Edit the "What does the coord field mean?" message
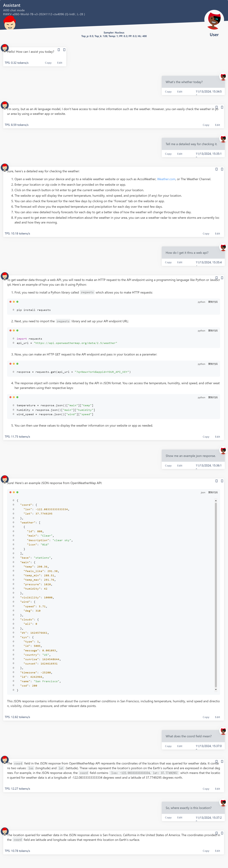This screenshot has height=868, width=228. click(180, 746)
